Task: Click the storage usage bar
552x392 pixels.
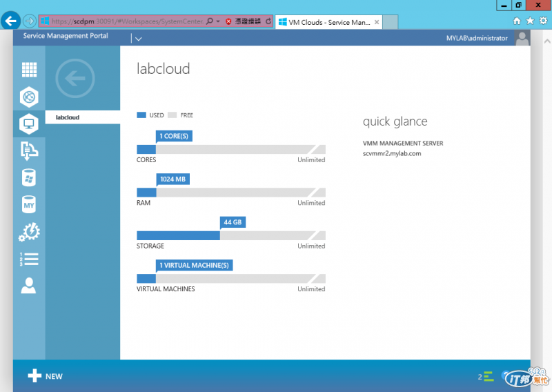Action: (231, 235)
